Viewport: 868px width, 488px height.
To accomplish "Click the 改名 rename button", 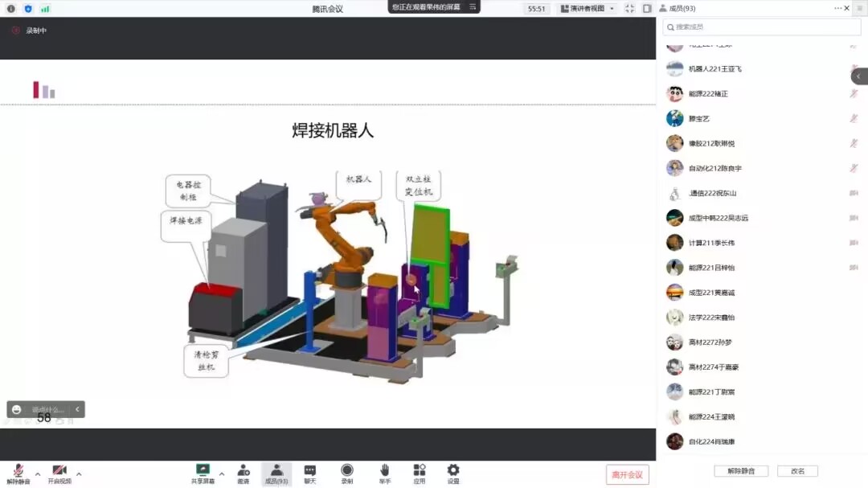I will tap(797, 471).
